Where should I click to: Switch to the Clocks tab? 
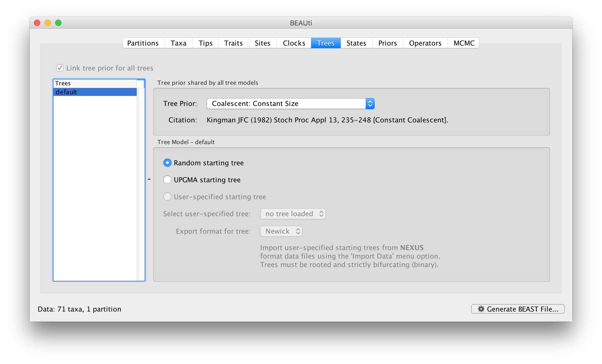(294, 43)
